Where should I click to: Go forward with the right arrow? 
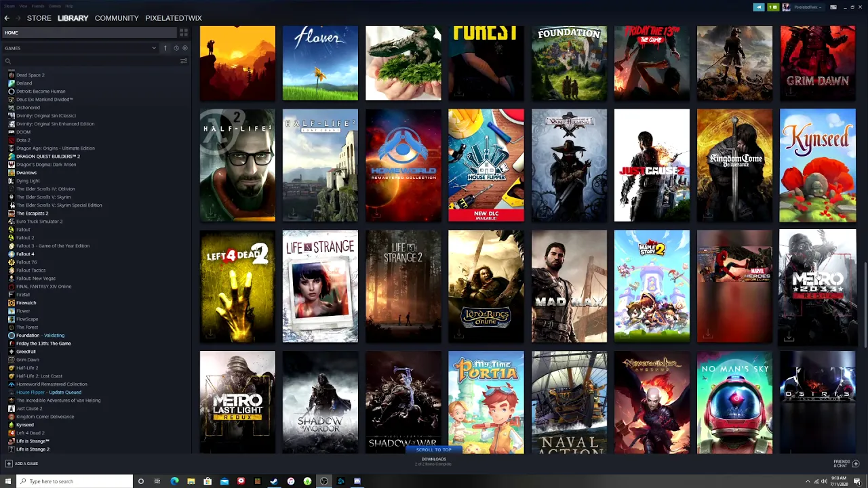(17, 18)
